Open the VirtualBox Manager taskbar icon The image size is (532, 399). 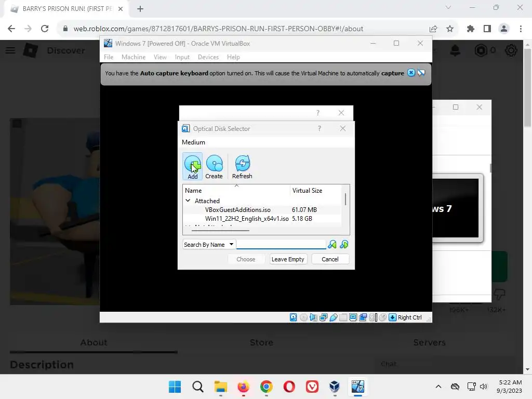335,387
